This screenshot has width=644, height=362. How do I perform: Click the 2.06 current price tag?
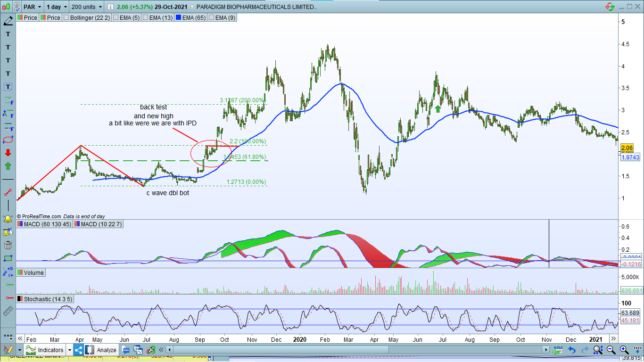(x=627, y=148)
